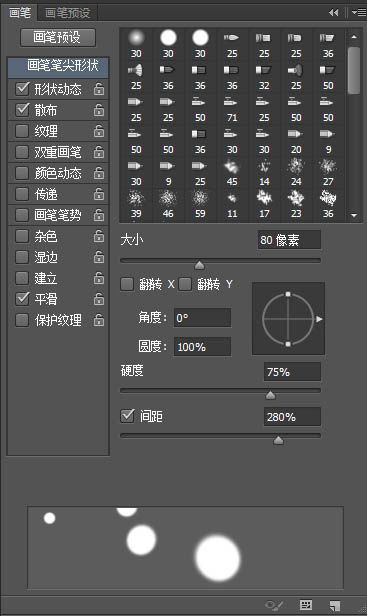The width and height of the screenshot is (367, 616).
Task: Toggle lock icon for 建立
Action: pyautogui.click(x=99, y=279)
